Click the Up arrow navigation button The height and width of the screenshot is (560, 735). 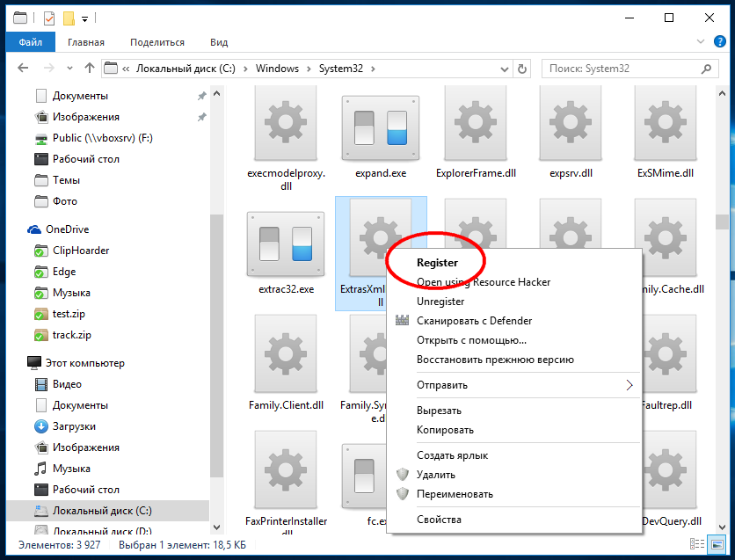tap(89, 69)
